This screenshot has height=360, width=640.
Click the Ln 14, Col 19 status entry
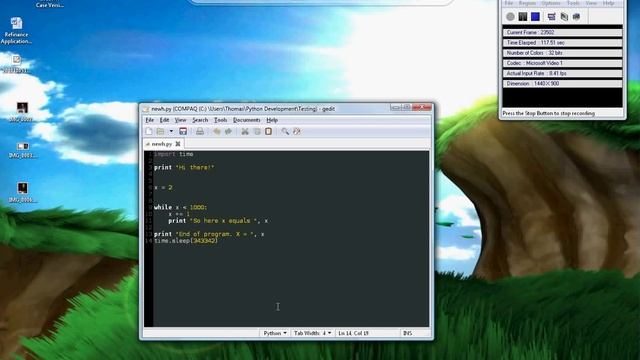coord(353,333)
